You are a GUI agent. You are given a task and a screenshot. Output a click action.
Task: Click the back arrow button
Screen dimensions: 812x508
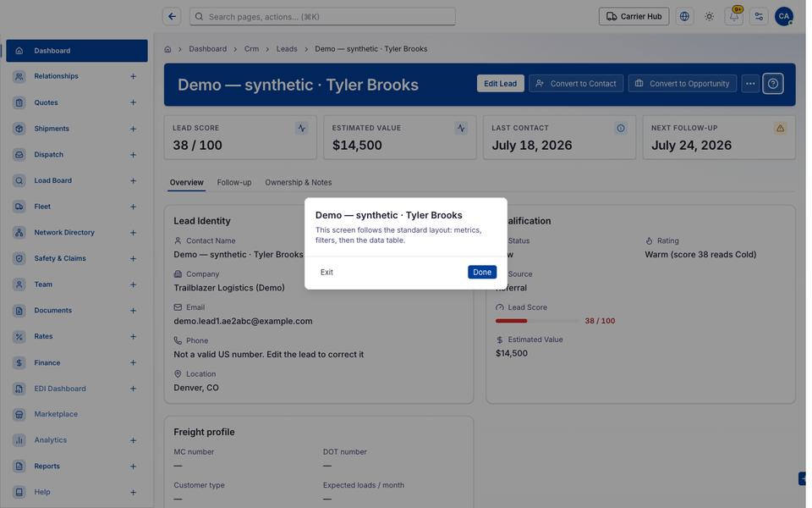click(172, 17)
